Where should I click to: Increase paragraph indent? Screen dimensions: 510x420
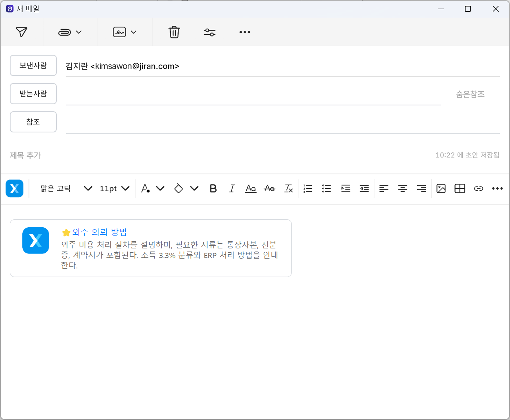345,188
